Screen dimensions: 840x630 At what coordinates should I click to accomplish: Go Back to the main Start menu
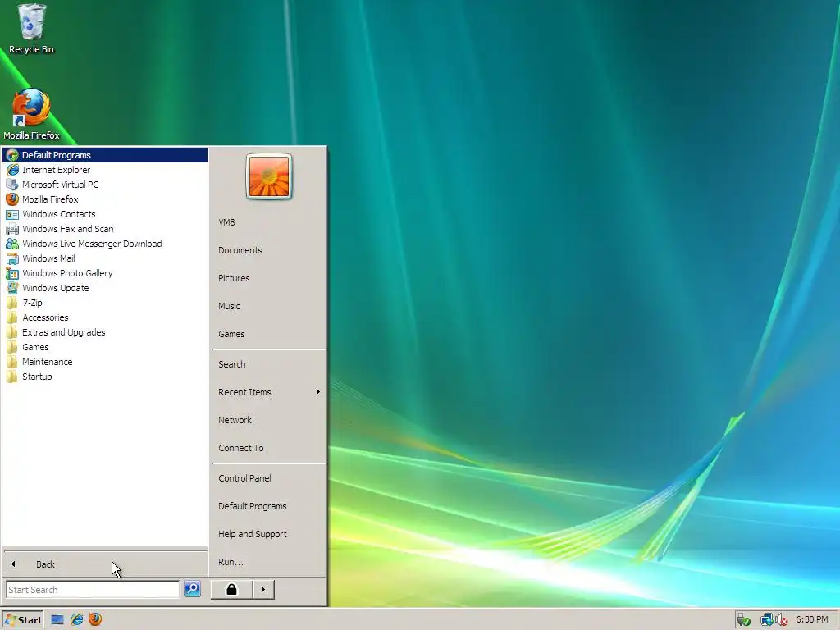(x=105, y=564)
